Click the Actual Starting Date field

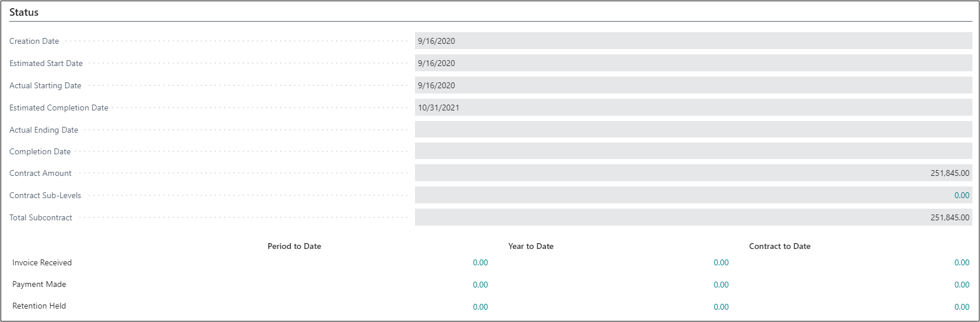(693, 85)
